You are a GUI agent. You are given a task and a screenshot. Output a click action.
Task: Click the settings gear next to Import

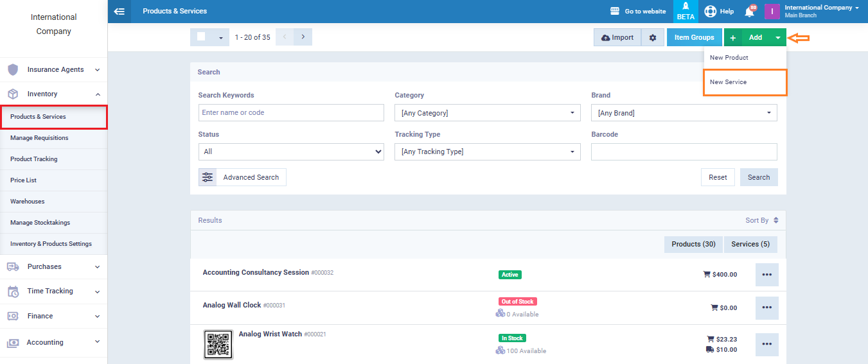[x=653, y=38]
